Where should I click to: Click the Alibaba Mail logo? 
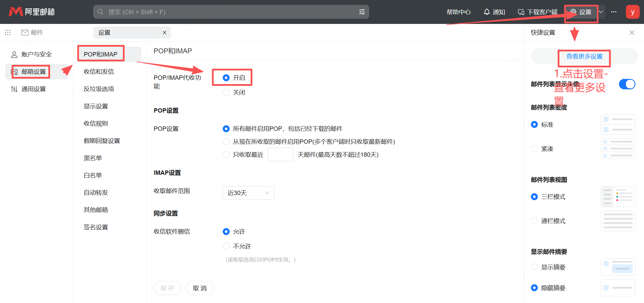pos(32,12)
